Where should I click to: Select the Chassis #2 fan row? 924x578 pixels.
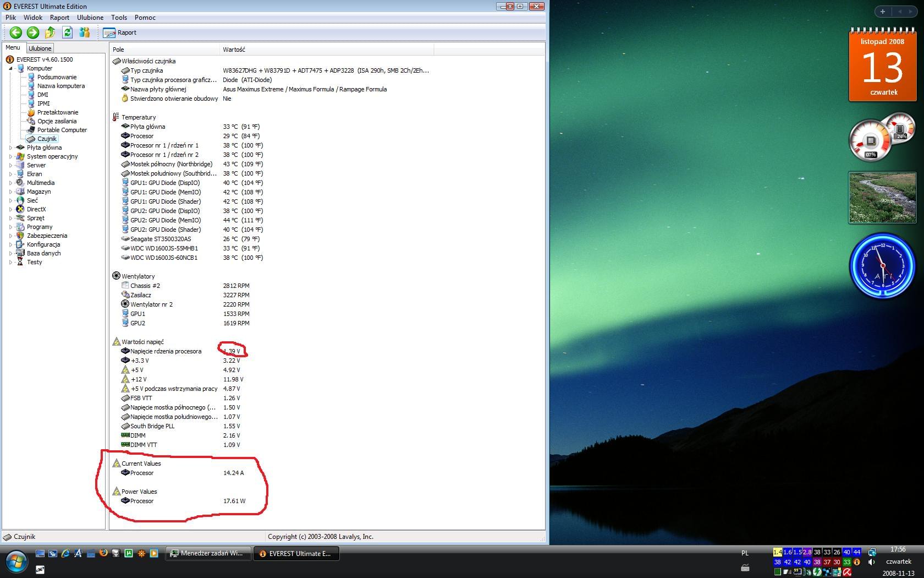click(185, 286)
